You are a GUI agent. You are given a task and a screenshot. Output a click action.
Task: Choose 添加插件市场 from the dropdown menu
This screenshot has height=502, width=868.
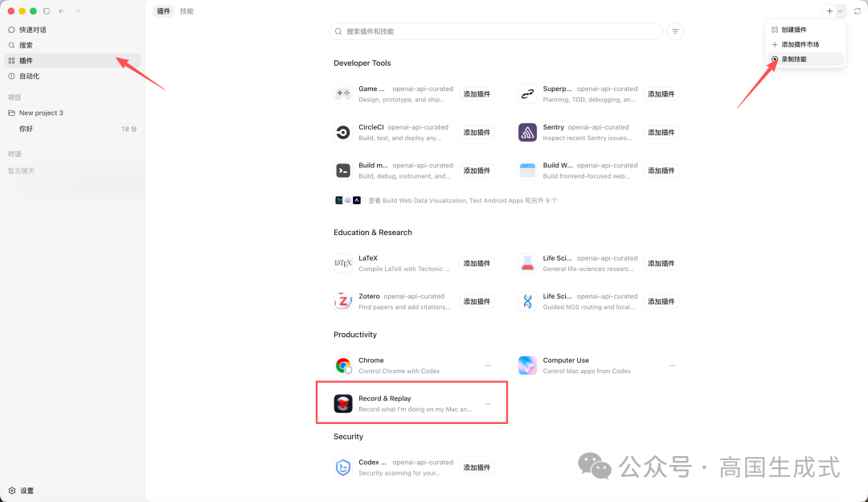806,44
